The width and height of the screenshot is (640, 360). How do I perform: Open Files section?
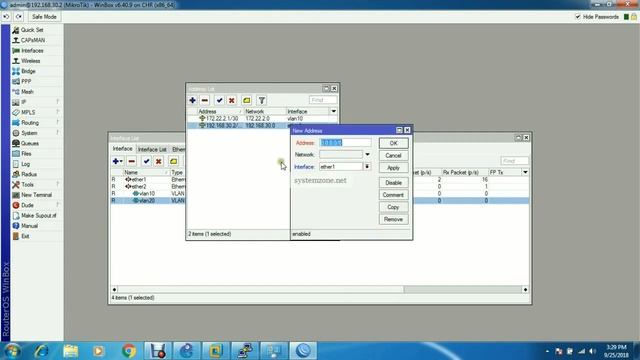26,153
